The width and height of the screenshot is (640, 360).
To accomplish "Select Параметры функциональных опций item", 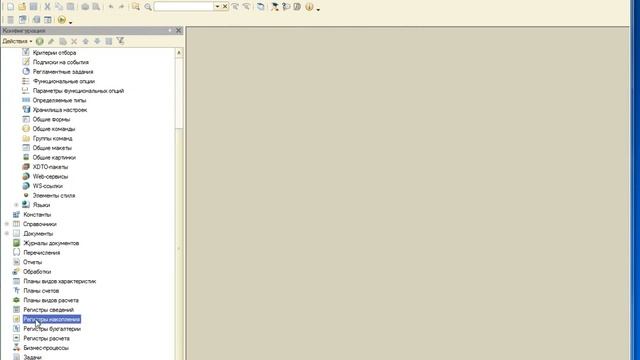I will point(78,91).
